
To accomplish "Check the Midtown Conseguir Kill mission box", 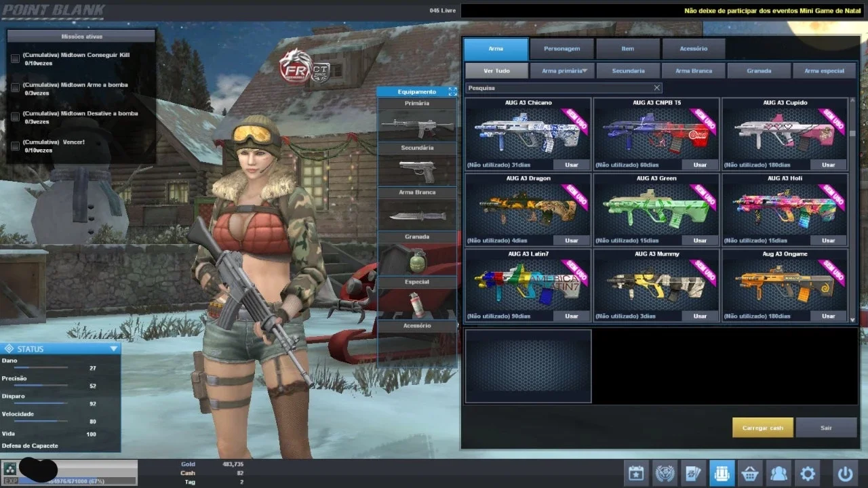I will (15, 59).
